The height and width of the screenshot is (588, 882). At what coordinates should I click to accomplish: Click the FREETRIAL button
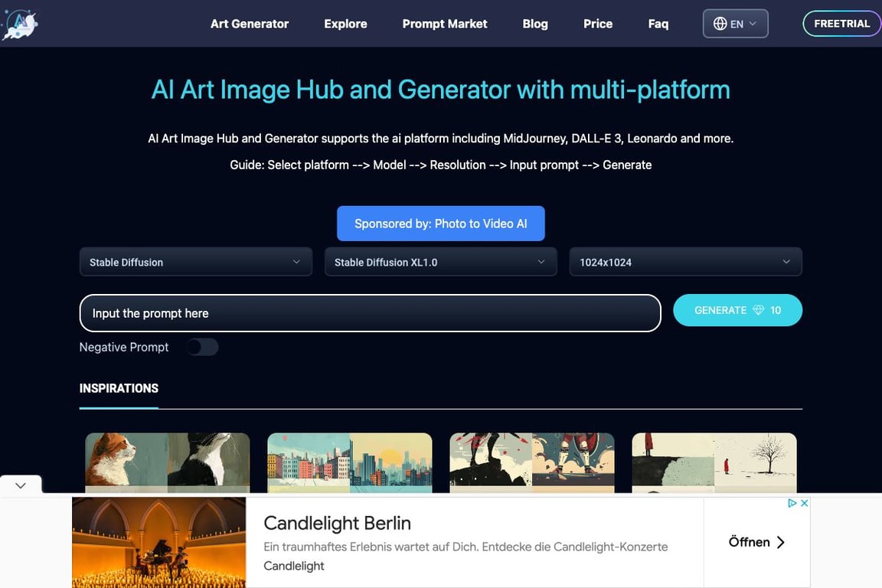click(841, 24)
